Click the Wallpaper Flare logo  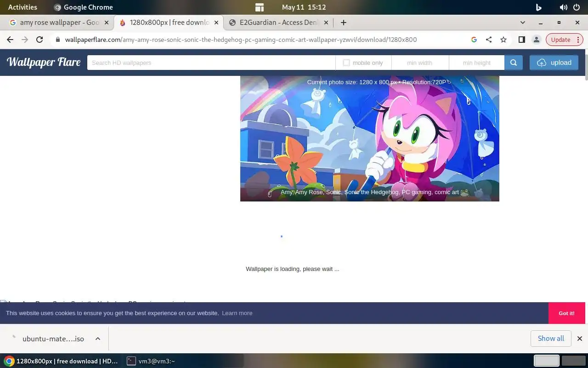pos(44,62)
